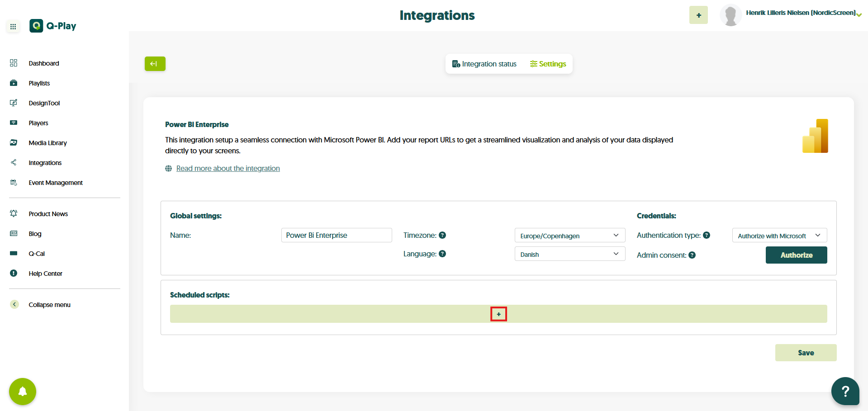The image size is (868, 411).
Task: Add a new scheduled script with plus
Action: (498, 314)
